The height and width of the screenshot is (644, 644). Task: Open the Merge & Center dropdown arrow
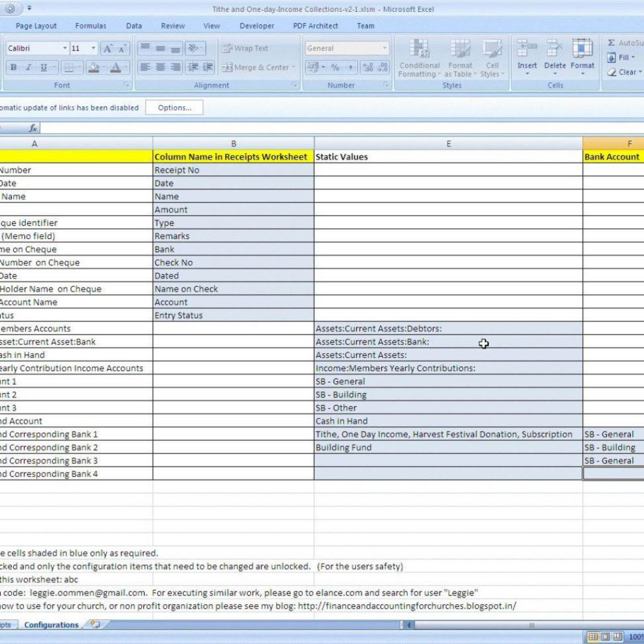click(x=295, y=67)
